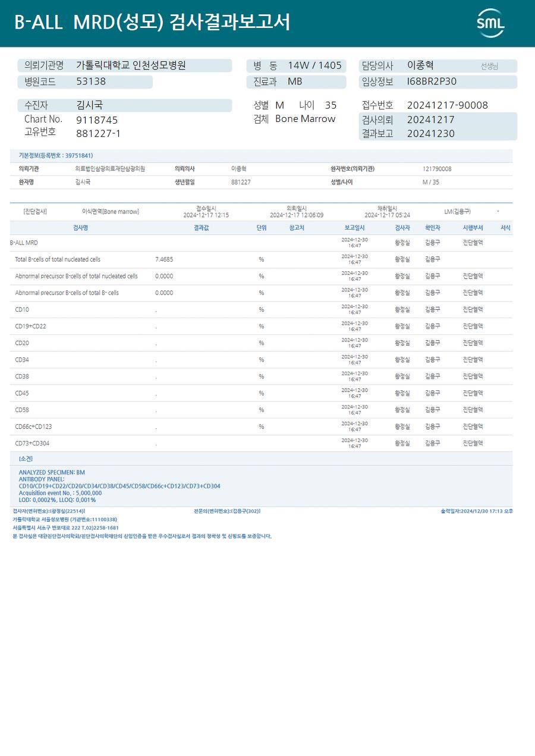
Task: Click the report title B-ALL MRD header
Action: point(152,23)
